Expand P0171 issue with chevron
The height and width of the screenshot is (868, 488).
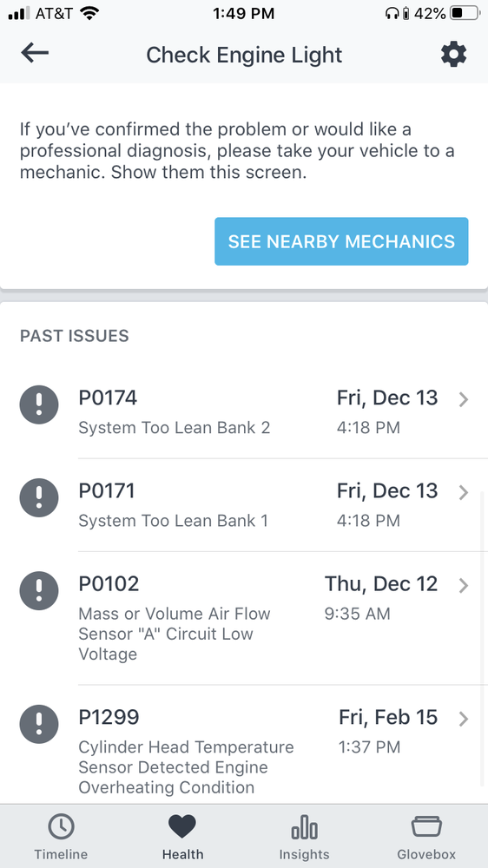tap(464, 492)
